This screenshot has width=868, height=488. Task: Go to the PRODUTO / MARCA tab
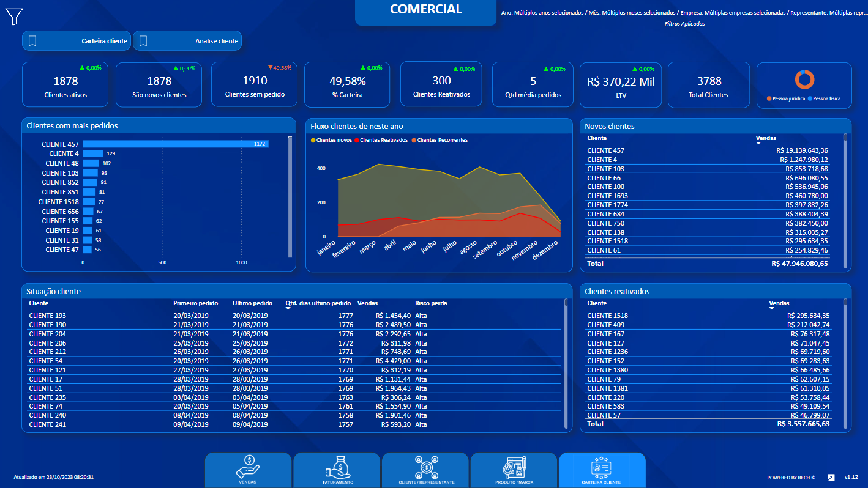tap(514, 470)
